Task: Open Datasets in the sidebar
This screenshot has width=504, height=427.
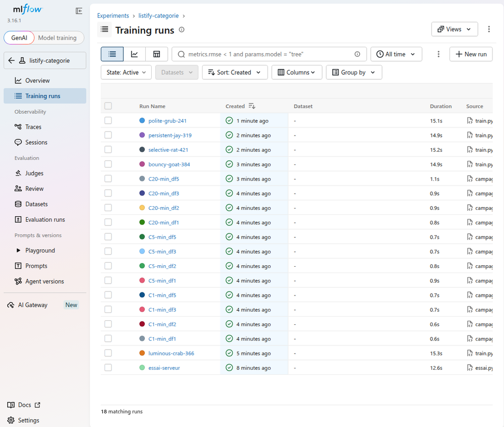Action: click(45, 204)
